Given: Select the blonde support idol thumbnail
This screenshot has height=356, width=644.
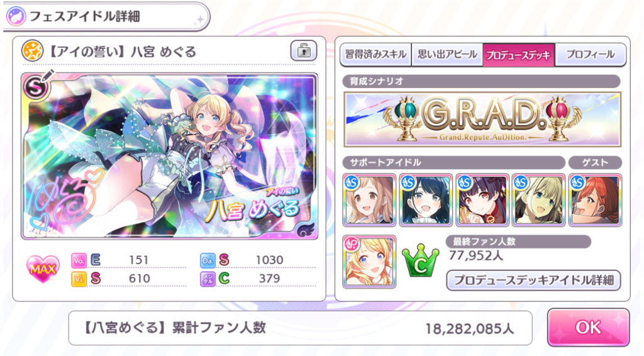Looking at the screenshot, I should 539,200.
